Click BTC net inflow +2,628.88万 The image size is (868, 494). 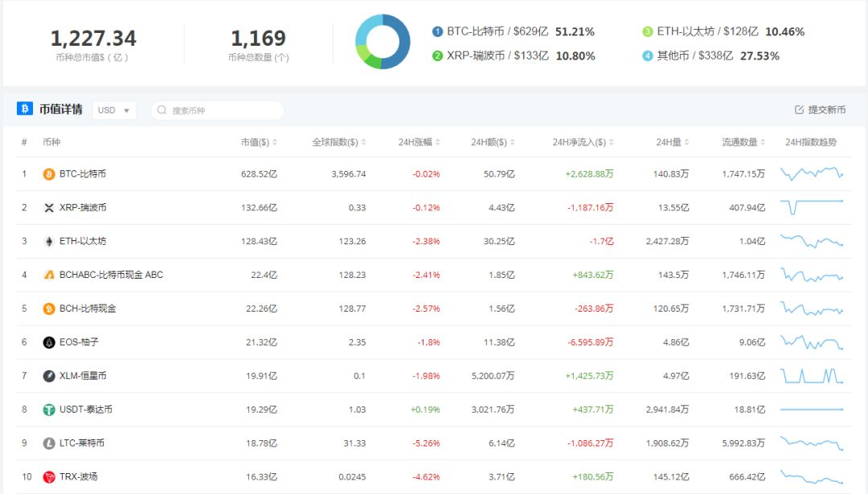589,174
